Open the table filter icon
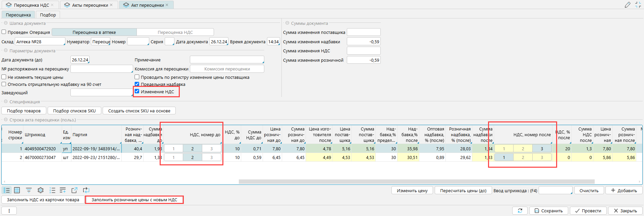The height and width of the screenshot is (216, 644). [29, 190]
